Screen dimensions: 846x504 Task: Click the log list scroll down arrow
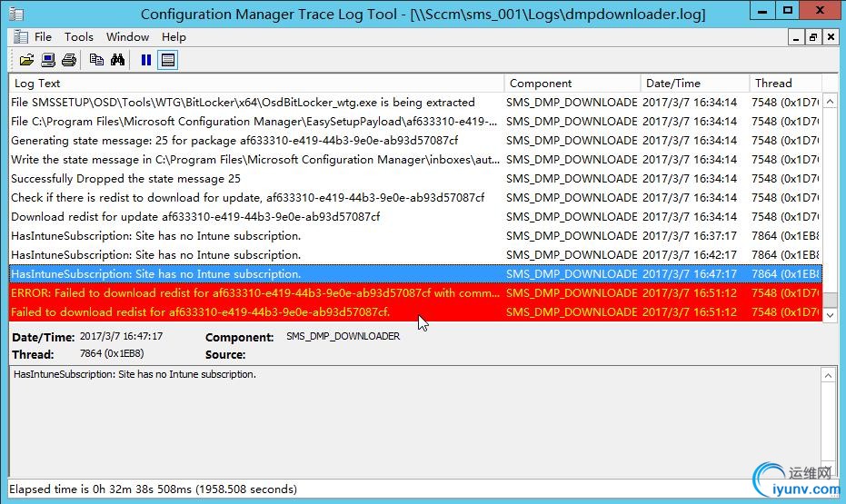pos(830,315)
